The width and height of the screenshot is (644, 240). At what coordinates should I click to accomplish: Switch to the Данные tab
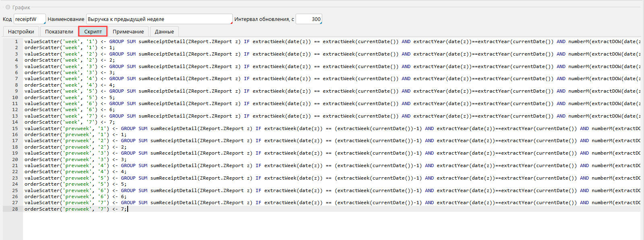pyautogui.click(x=164, y=31)
